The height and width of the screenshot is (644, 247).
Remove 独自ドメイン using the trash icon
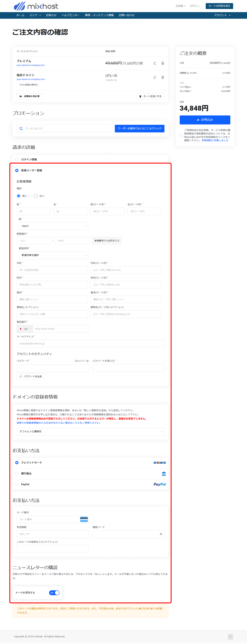(x=163, y=77)
